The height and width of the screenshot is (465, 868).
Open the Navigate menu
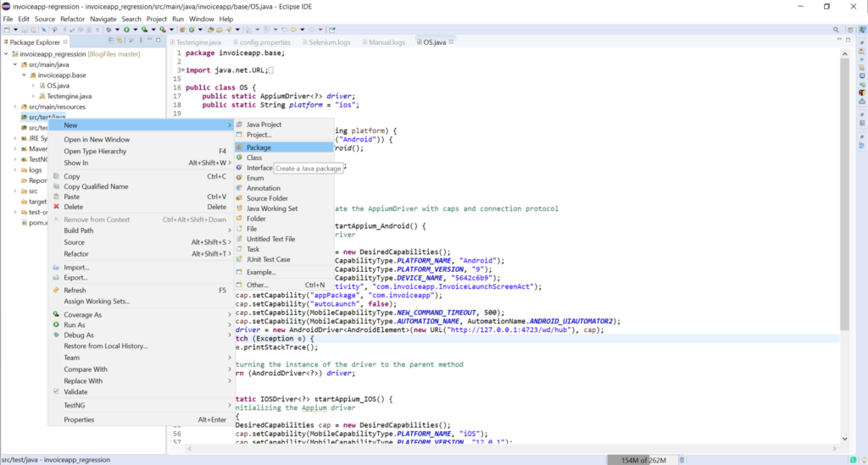[103, 19]
